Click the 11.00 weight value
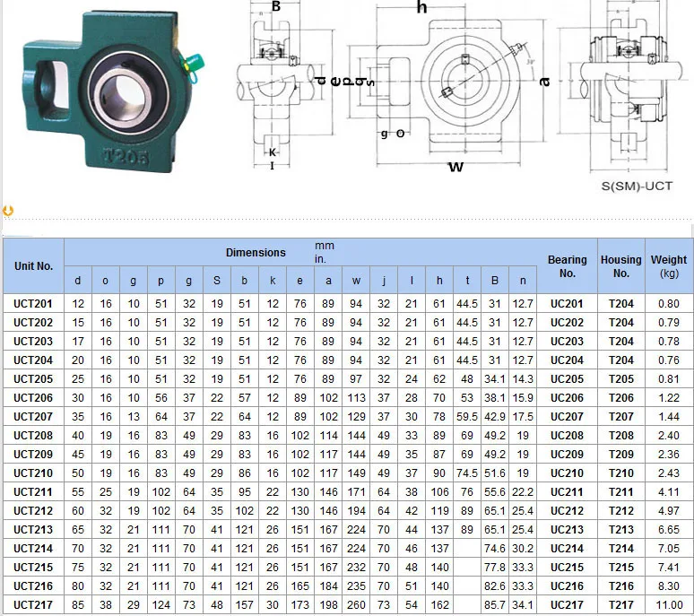Viewport: 694px width, 616px height. click(669, 604)
